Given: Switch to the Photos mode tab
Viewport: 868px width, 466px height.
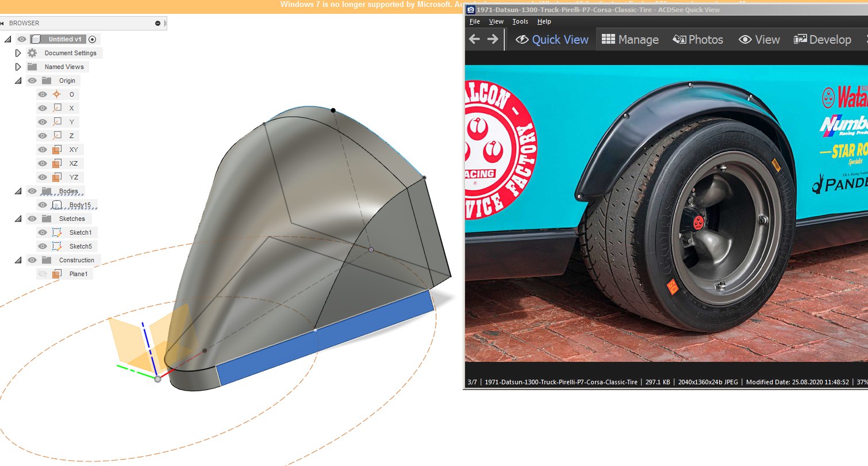Looking at the screenshot, I should 698,39.
